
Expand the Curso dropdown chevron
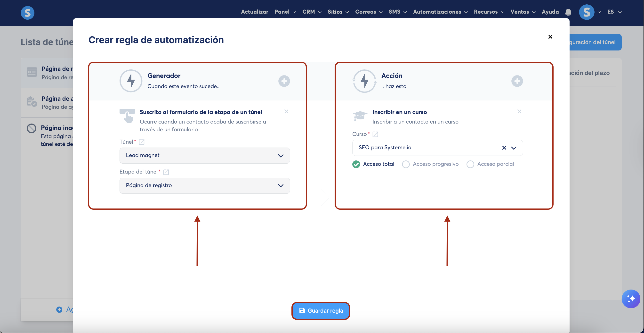coord(514,148)
